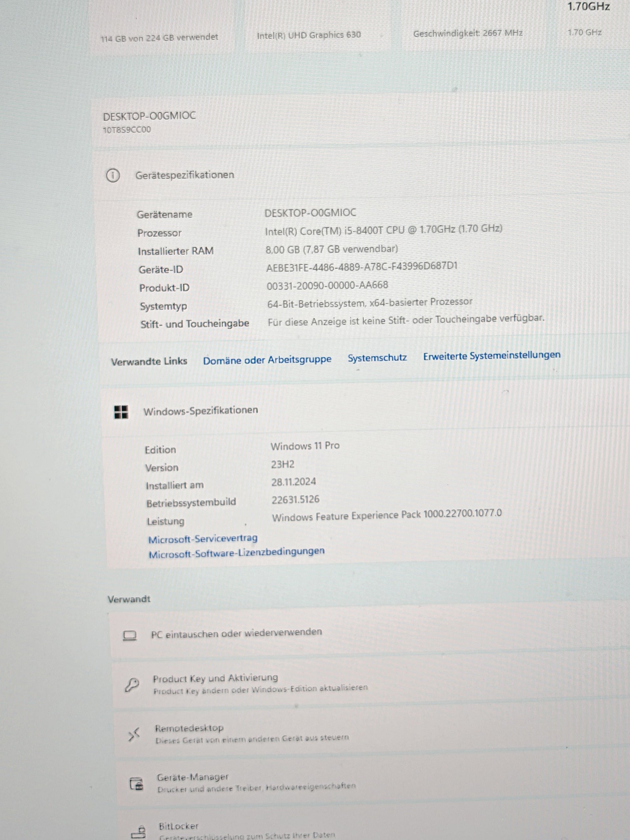Select the processor value i5-8400T

tap(383, 230)
